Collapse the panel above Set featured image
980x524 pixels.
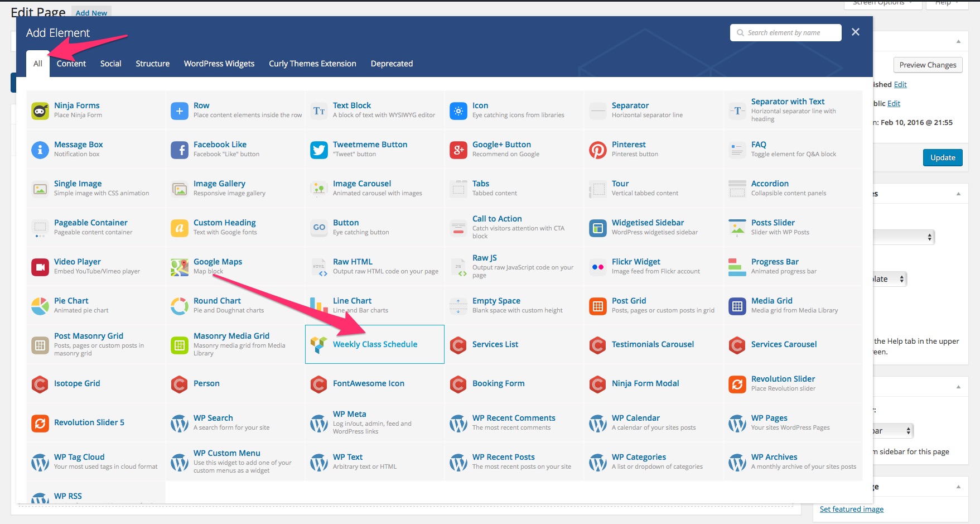958,487
